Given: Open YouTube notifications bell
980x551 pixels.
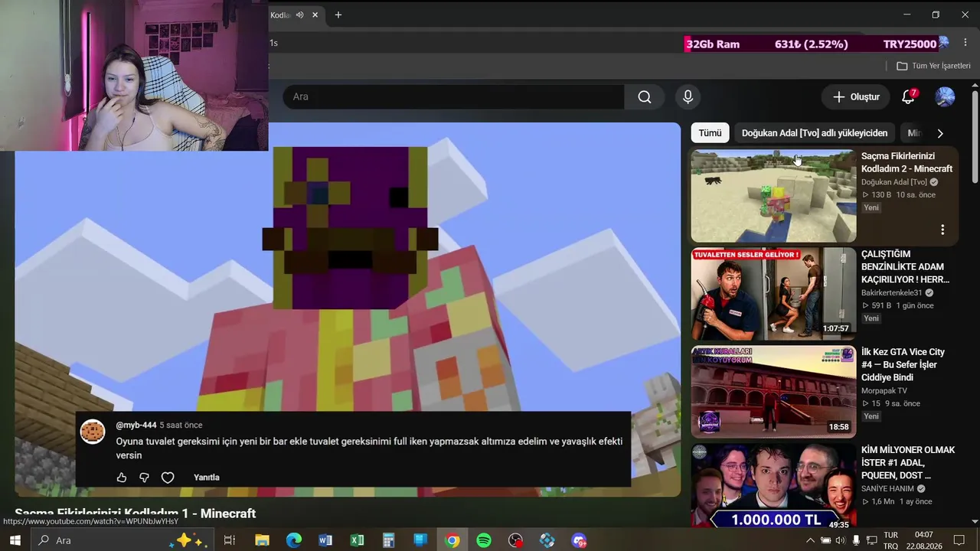Looking at the screenshot, I should pyautogui.click(x=908, y=97).
